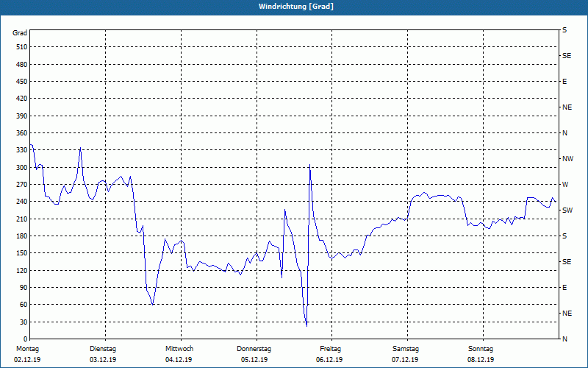Select the 'Grad' y-axis unit label
588x368 pixels.
pyautogui.click(x=20, y=33)
